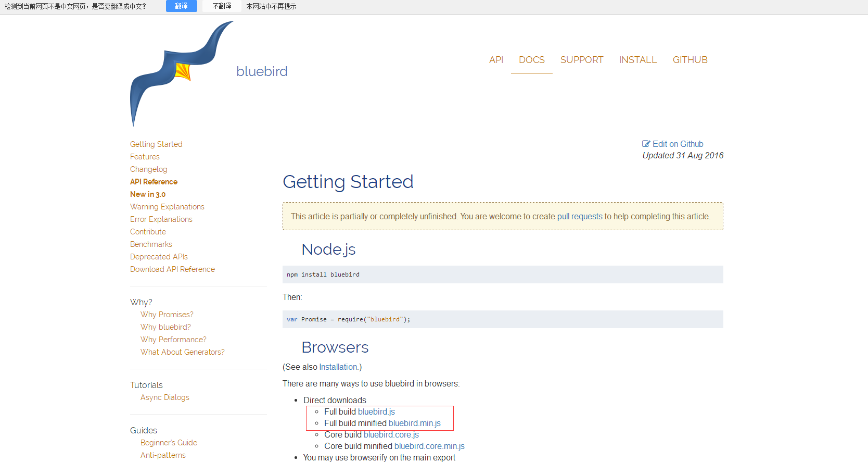Open Error Explanations page
This screenshot has height=462, width=868.
[161, 219]
